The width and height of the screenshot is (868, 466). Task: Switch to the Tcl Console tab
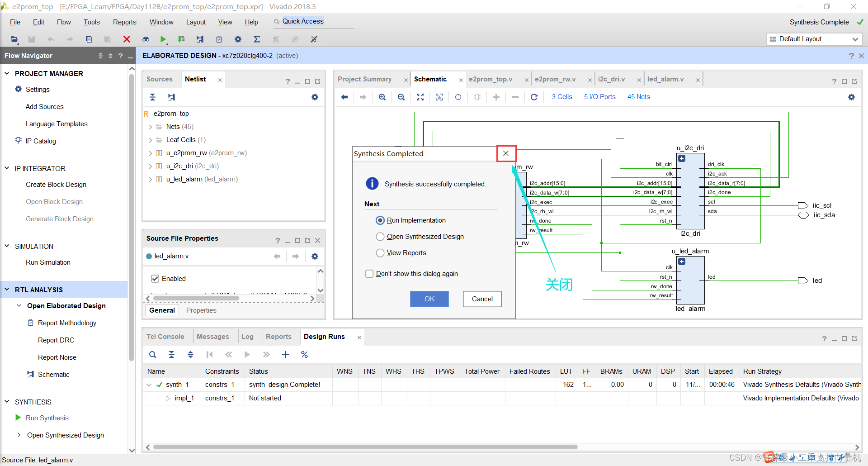pos(165,337)
